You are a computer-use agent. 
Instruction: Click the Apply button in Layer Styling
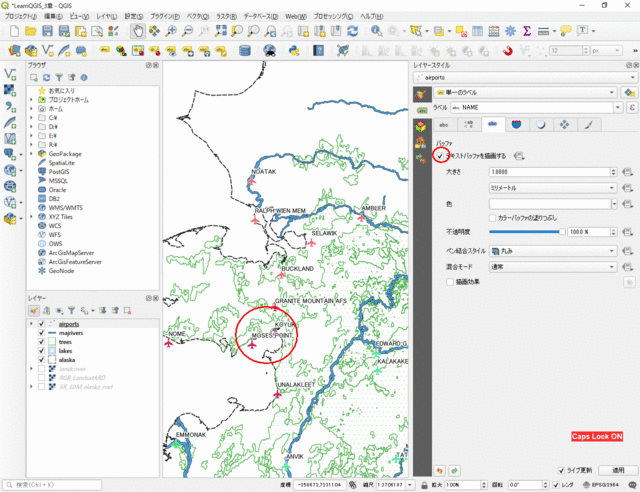pyautogui.click(x=617, y=469)
